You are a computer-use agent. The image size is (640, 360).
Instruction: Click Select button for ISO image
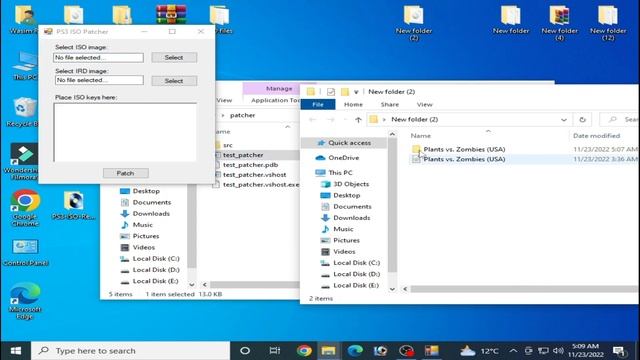(174, 58)
